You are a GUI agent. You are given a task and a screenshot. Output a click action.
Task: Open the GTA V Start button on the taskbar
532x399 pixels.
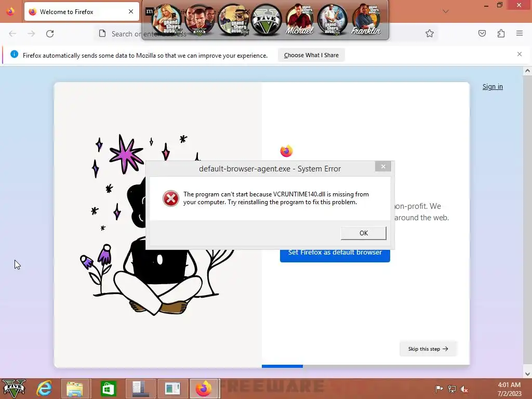14,389
